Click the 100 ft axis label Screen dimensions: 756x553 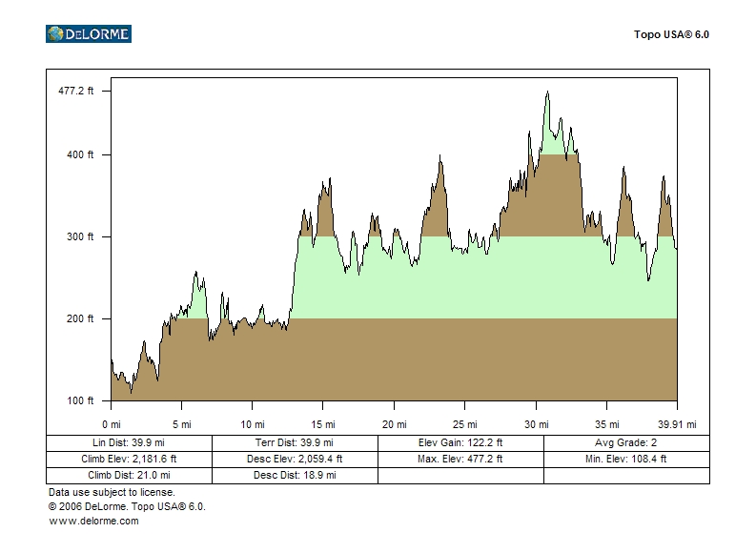click(x=84, y=400)
